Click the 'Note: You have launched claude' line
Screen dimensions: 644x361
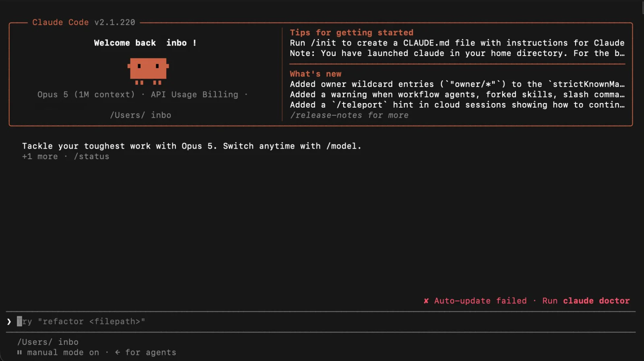click(457, 53)
